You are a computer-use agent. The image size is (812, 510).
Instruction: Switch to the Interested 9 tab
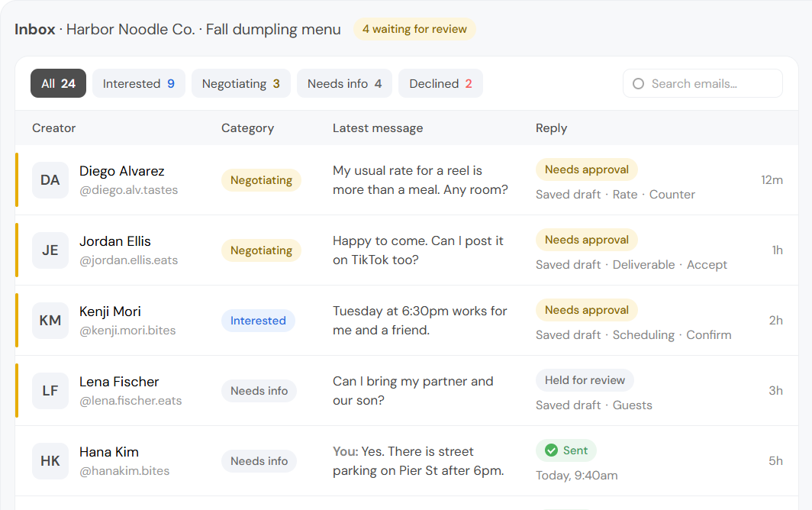pos(139,83)
